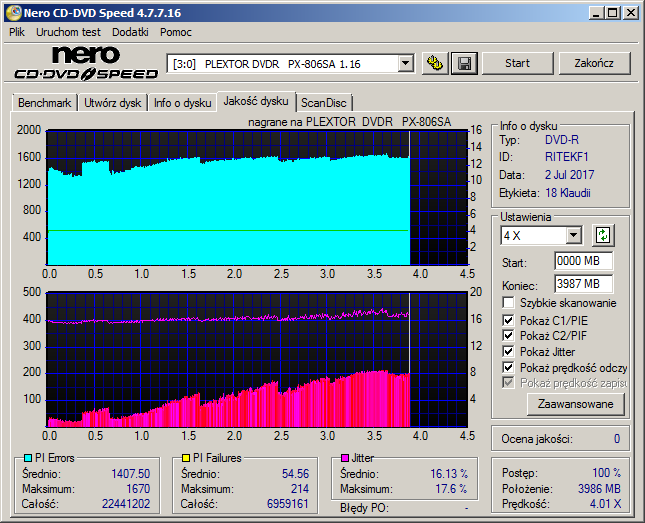
Task: Open Zaawansowane settings
Action: point(575,404)
